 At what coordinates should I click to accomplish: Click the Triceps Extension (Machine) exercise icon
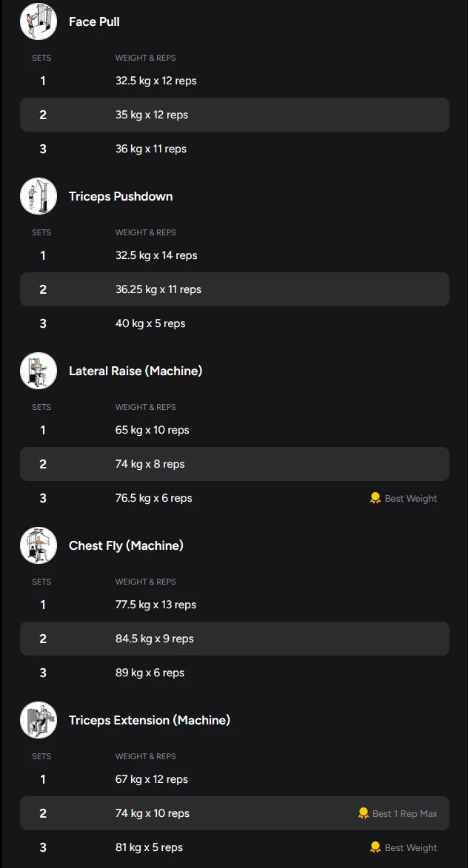pos(39,720)
